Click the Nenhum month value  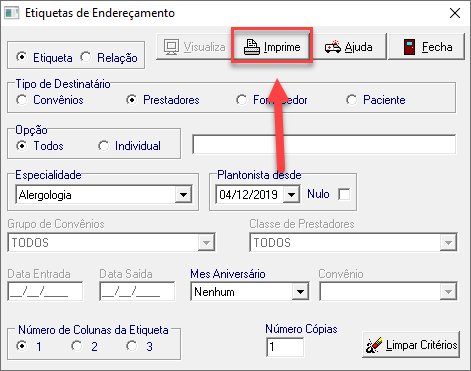tap(214, 292)
